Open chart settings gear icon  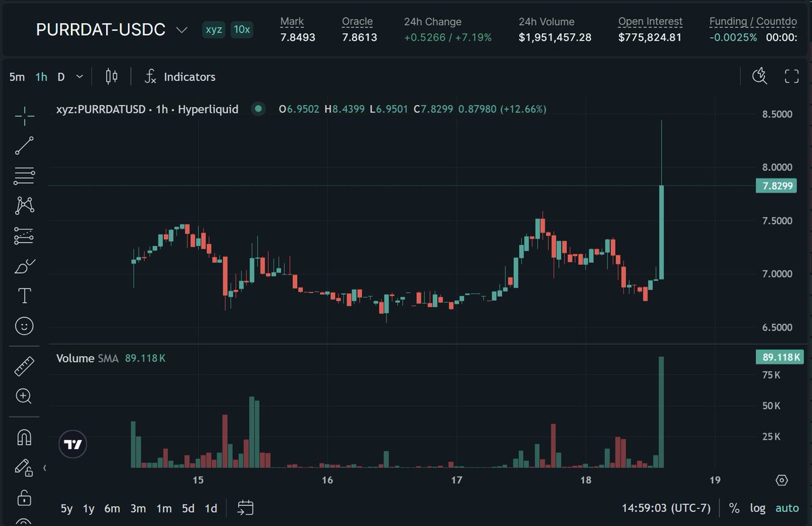point(782,480)
